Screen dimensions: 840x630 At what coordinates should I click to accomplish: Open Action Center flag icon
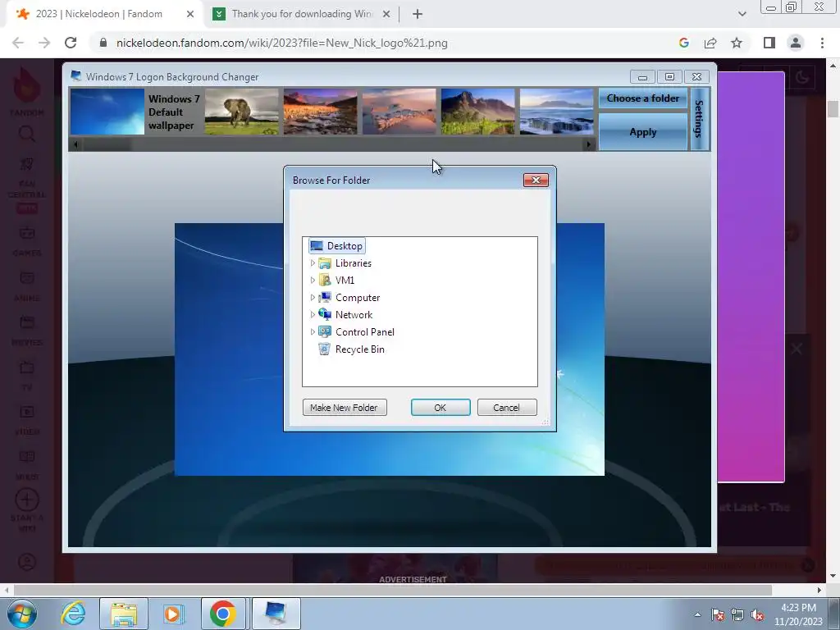point(718,614)
